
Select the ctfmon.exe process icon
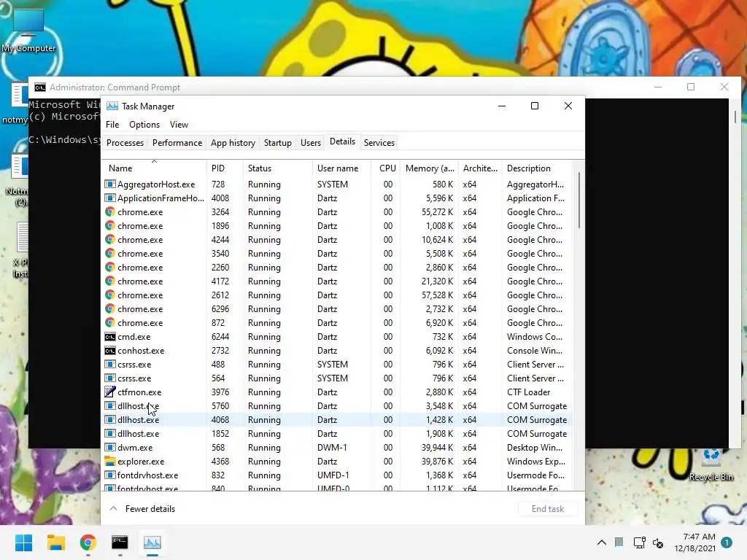[110, 392]
